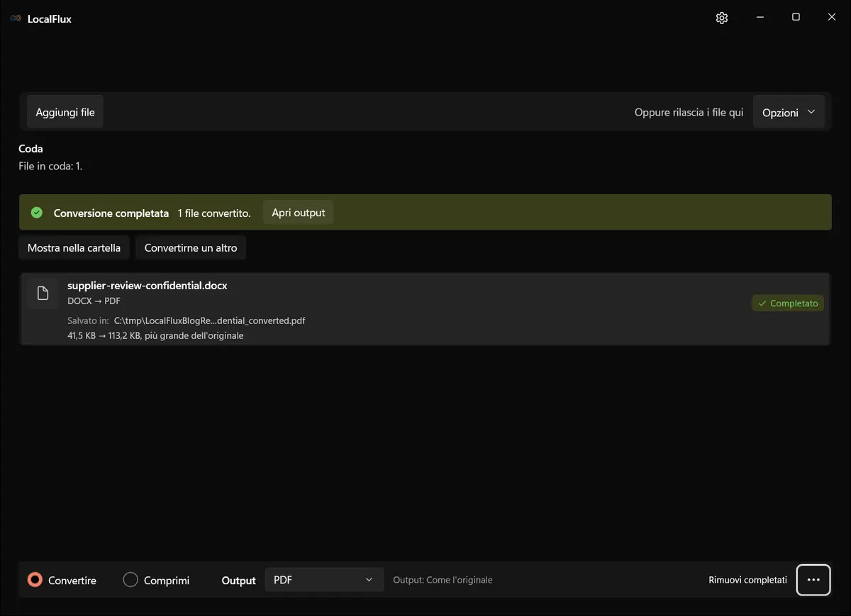This screenshot has width=851, height=616.
Task: Click the document icon for supplier-review-confidential.docx
Action: pyautogui.click(x=43, y=293)
